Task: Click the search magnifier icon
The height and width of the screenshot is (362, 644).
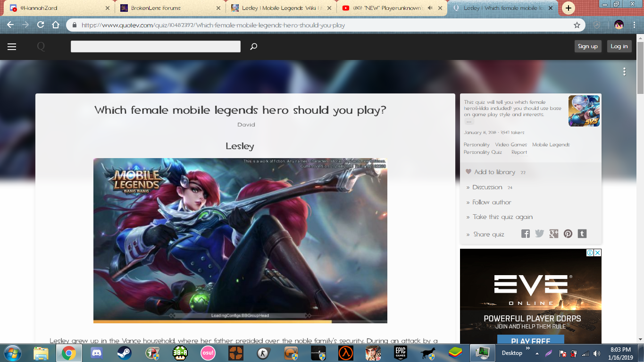Action: click(253, 46)
